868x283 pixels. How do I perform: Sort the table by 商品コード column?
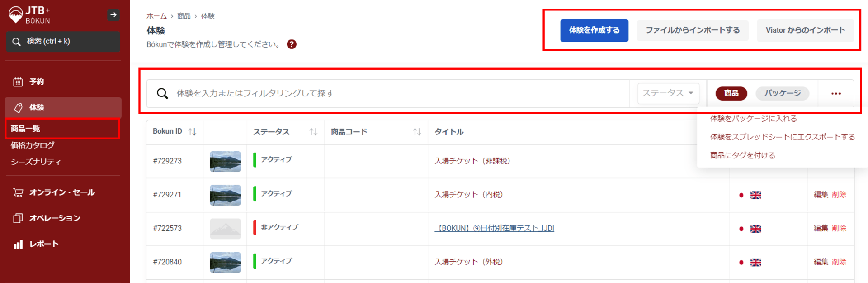pos(417,132)
